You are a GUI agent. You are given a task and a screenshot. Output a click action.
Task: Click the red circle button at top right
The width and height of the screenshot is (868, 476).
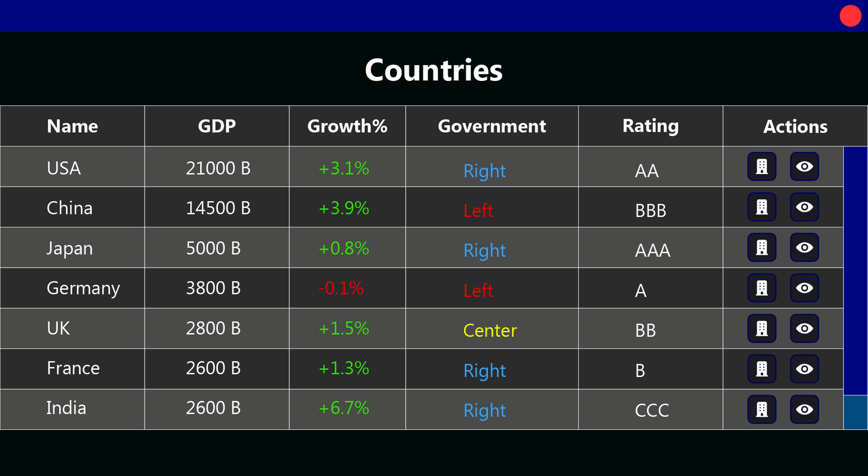pos(850,16)
